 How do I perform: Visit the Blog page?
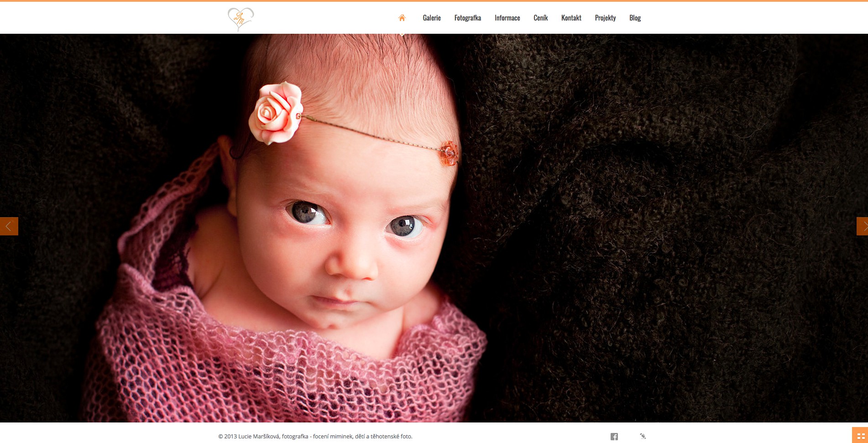point(635,18)
